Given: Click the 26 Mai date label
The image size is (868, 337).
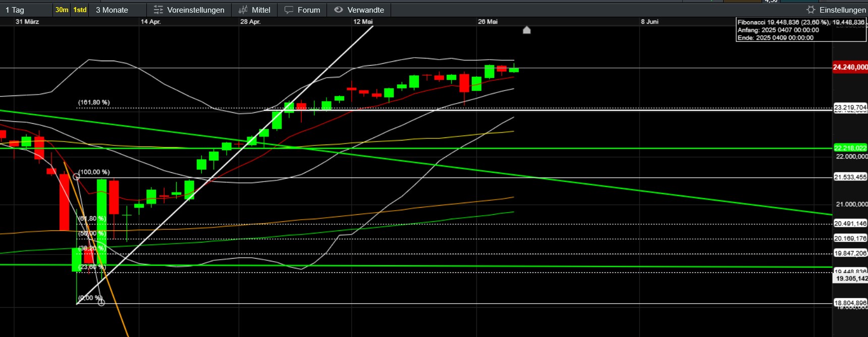Looking at the screenshot, I should click(x=488, y=22).
